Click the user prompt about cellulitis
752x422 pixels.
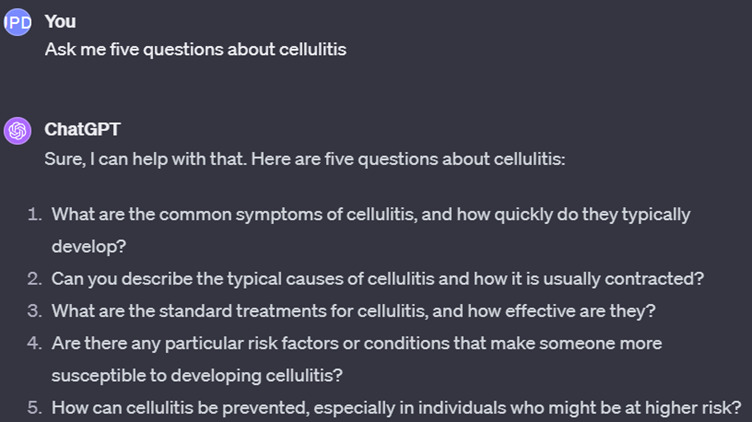pos(196,49)
